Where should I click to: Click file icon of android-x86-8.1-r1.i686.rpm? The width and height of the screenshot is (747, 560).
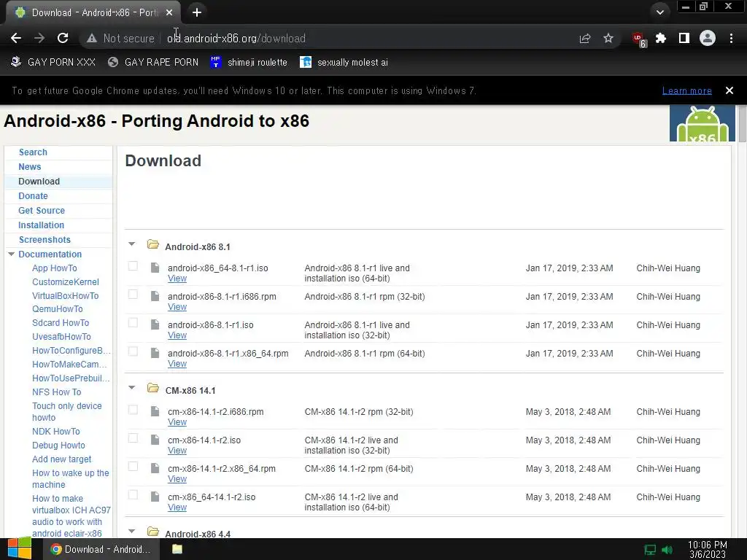pyautogui.click(x=155, y=296)
